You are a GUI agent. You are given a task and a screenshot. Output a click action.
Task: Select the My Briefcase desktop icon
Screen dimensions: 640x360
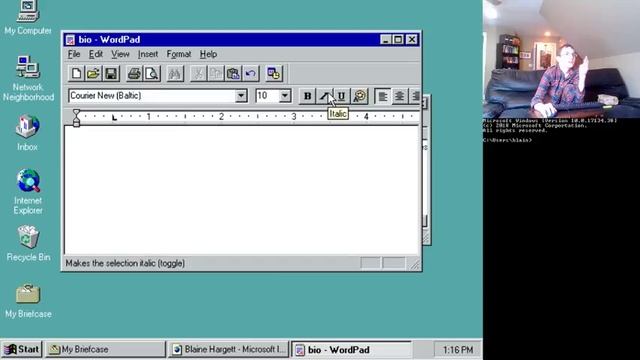point(28,301)
